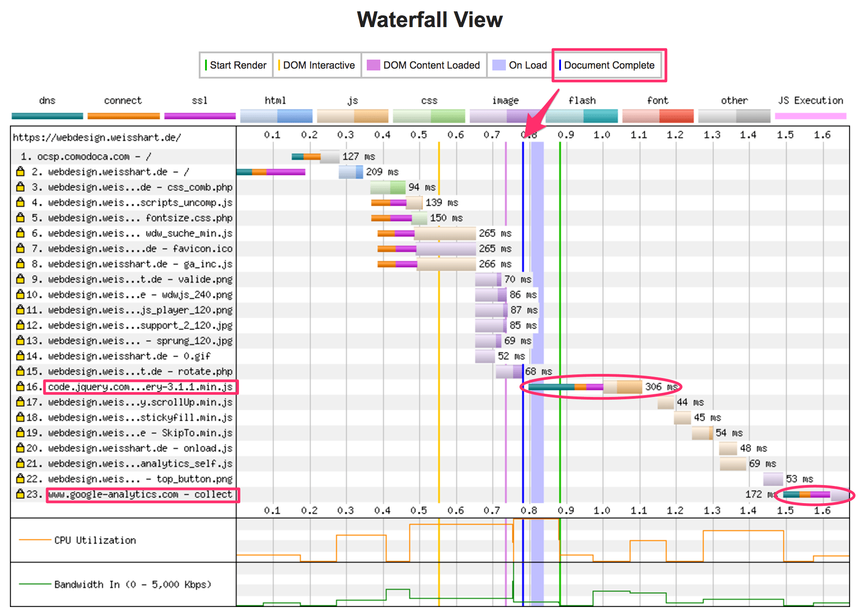
Task: Click the Document Complete legend entry
Action: [x=607, y=65]
